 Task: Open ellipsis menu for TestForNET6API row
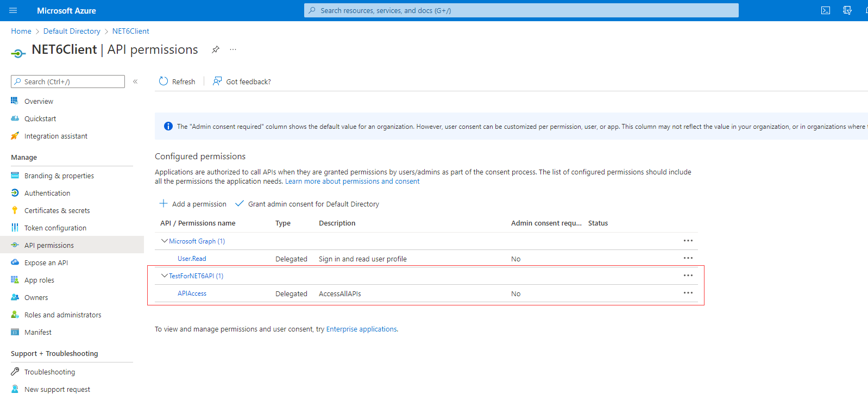coord(688,276)
